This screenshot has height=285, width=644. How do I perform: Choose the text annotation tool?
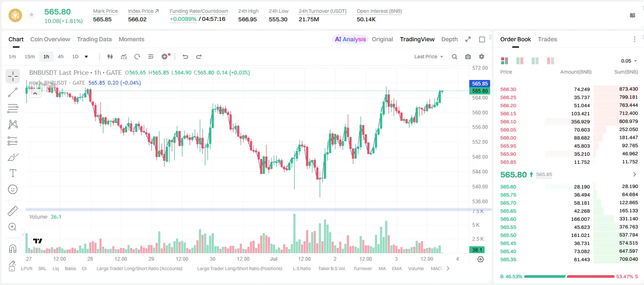click(x=13, y=173)
